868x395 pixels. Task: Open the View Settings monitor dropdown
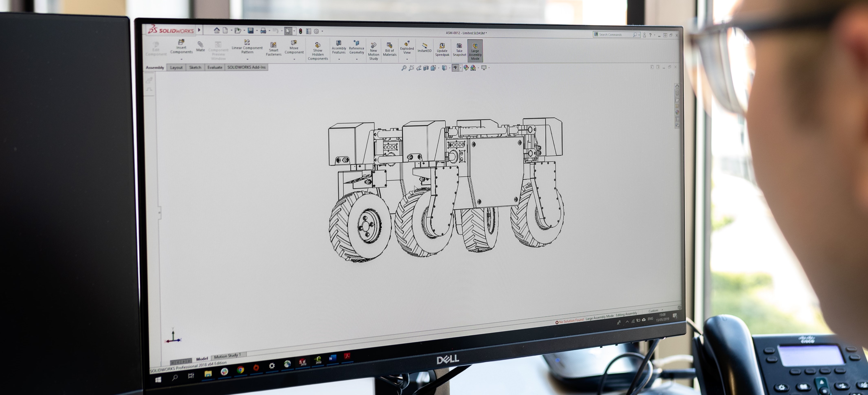484,68
